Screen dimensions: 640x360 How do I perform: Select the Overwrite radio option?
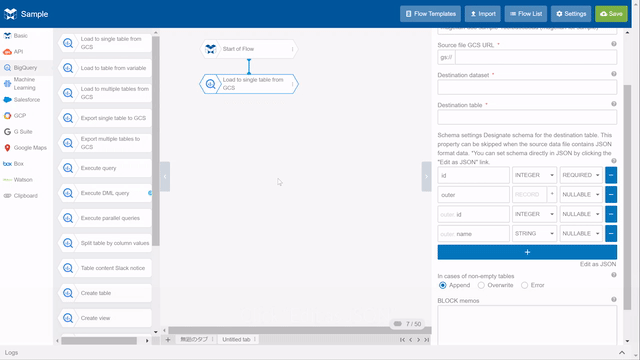pyautogui.click(x=481, y=285)
